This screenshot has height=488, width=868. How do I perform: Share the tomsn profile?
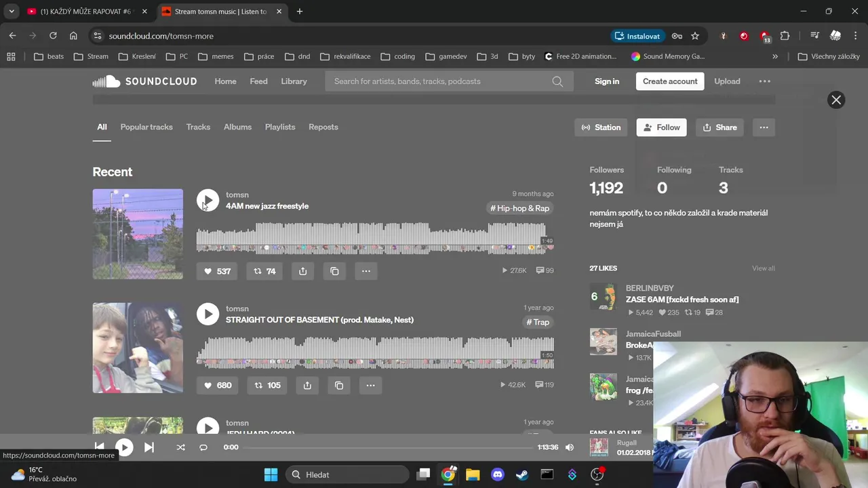pos(719,127)
